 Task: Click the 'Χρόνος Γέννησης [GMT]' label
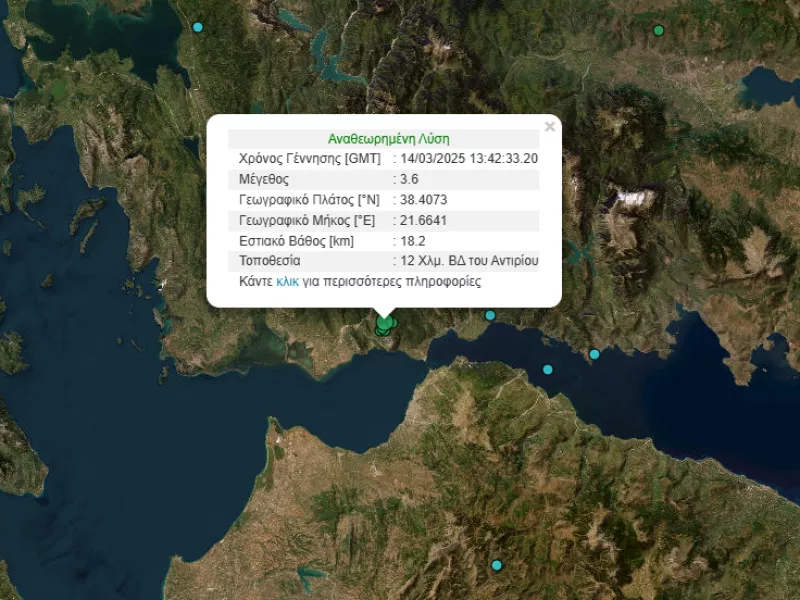(x=310, y=159)
